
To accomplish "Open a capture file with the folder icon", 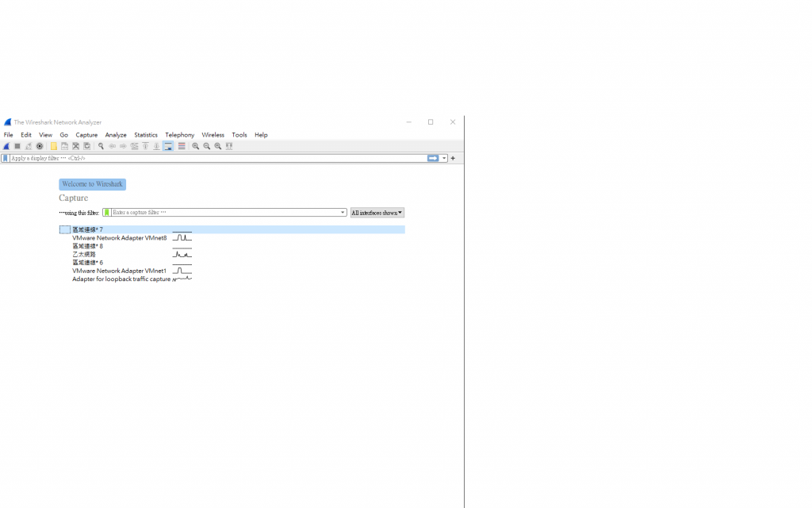I will [53, 147].
